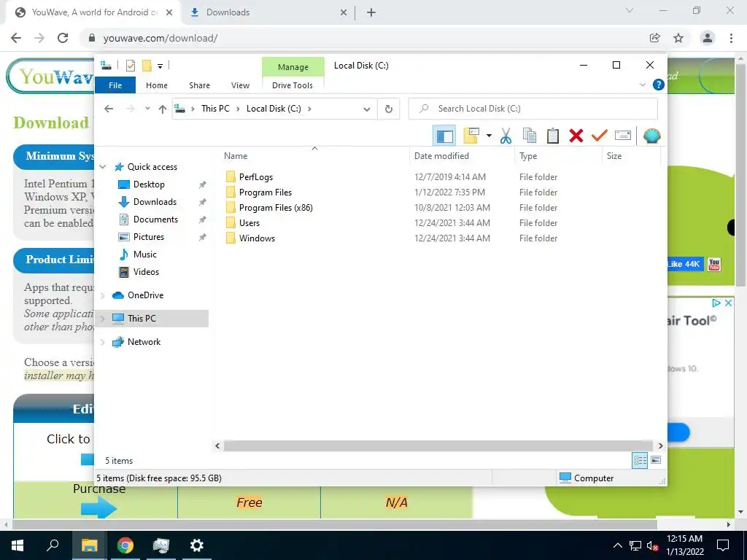Switch to the Home ribbon tab
The height and width of the screenshot is (560, 747).
point(157,85)
